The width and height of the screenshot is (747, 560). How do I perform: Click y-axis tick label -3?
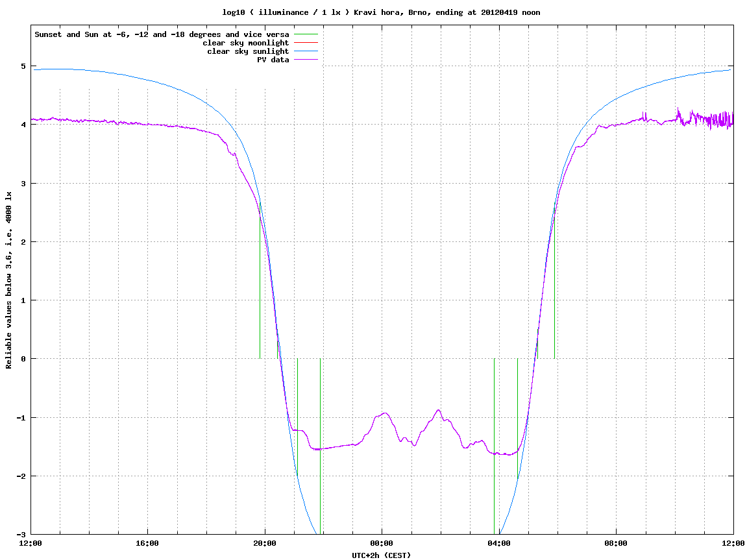(21, 535)
